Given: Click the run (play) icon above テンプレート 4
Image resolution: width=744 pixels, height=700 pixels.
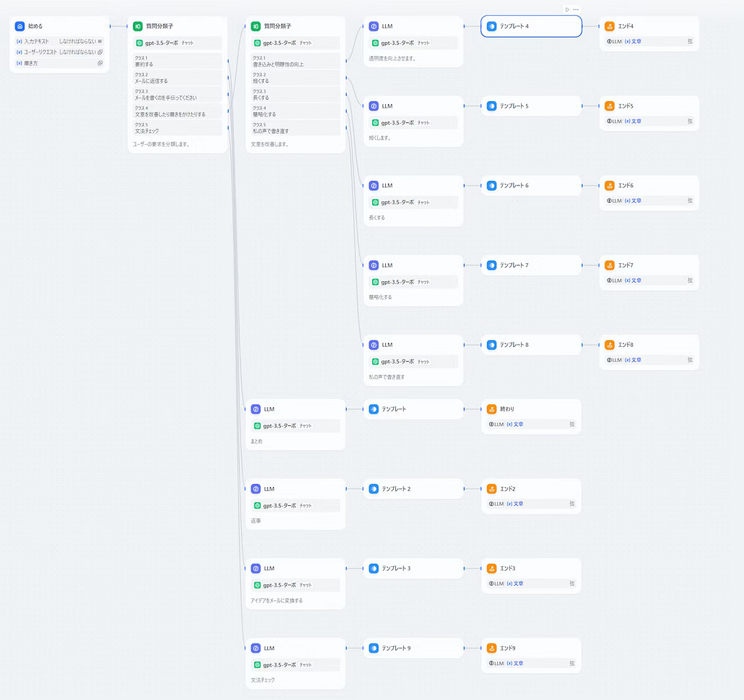Looking at the screenshot, I should 567,9.
